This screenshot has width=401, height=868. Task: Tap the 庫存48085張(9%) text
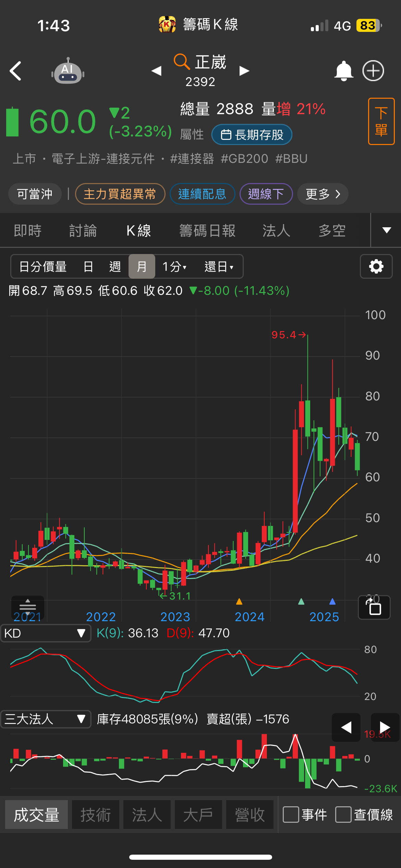click(147, 719)
